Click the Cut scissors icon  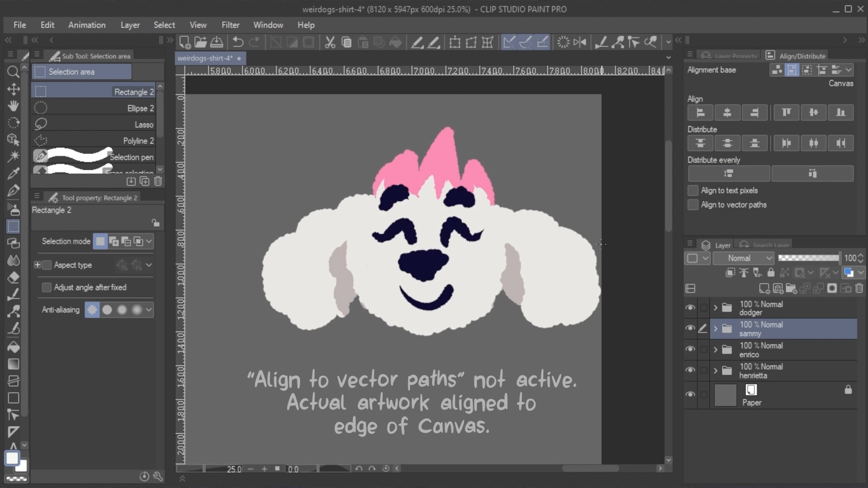(x=330, y=42)
